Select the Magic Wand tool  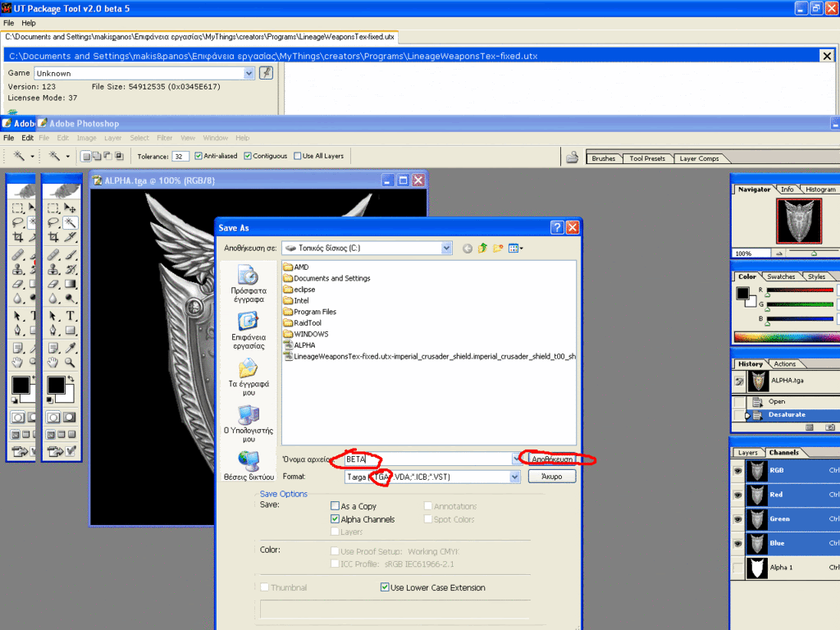tap(71, 222)
